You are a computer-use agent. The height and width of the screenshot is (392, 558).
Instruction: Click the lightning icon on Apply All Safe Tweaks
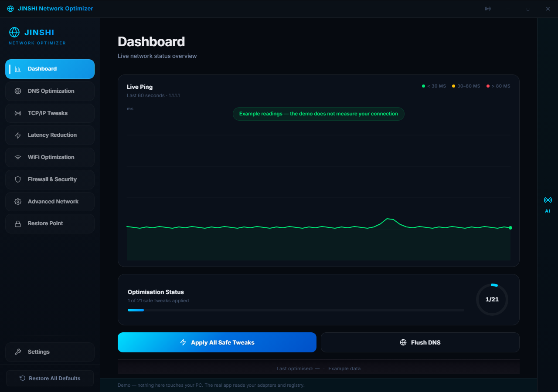[183, 342]
